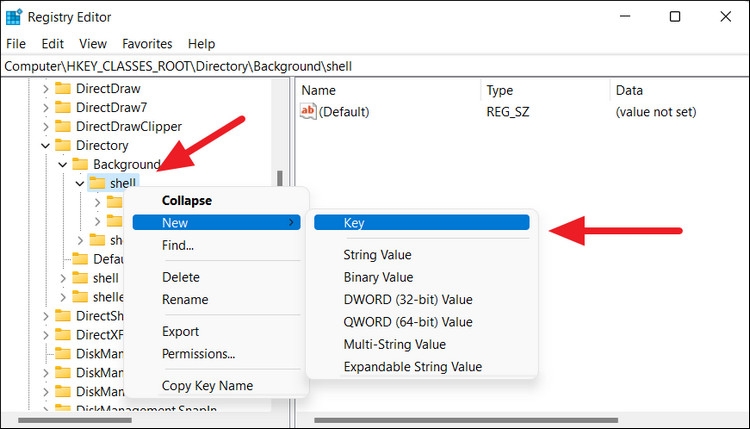Screen dimensions: 750x429
Task: Collapse the Background tree node arrow
Action: coord(62,164)
